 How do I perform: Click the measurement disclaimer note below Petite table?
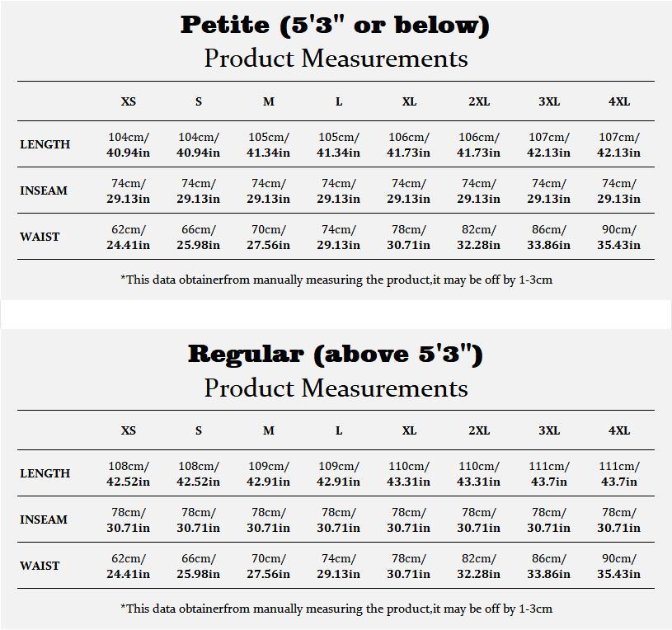coord(336,280)
